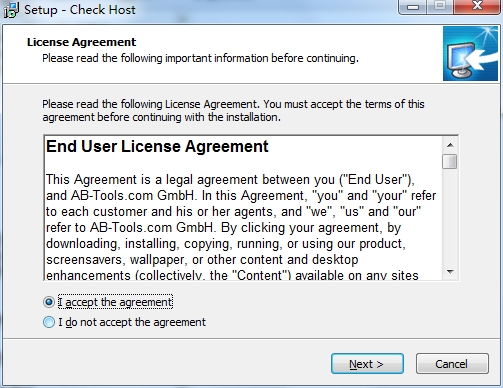This screenshot has width=503, height=388.
Task: Click the "End User License Agreement" heading
Action: pos(157,147)
